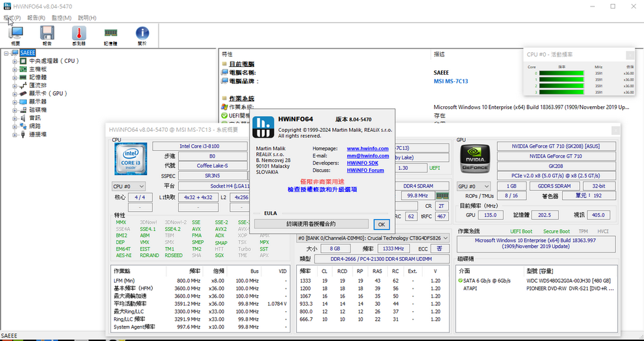Image resolution: width=644 pixels, height=341 pixels.
Task: Open the 終端使用者授權合約 EULA button
Action: point(311,224)
